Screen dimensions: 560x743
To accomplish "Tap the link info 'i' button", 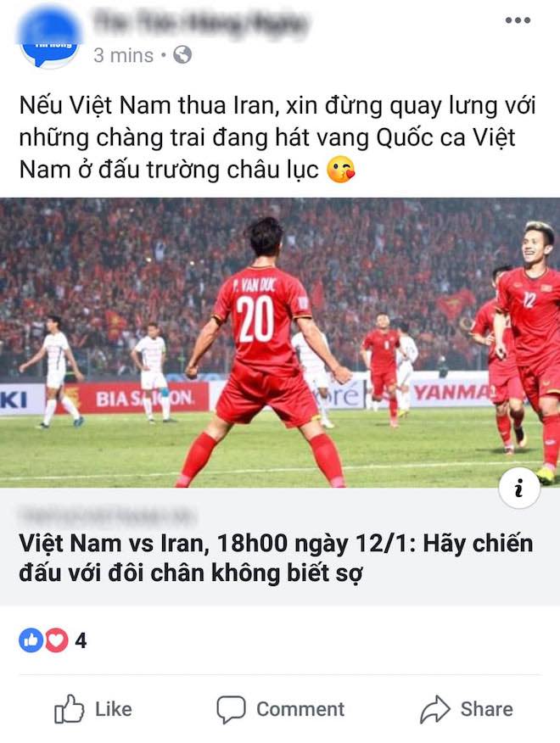I will (x=519, y=488).
